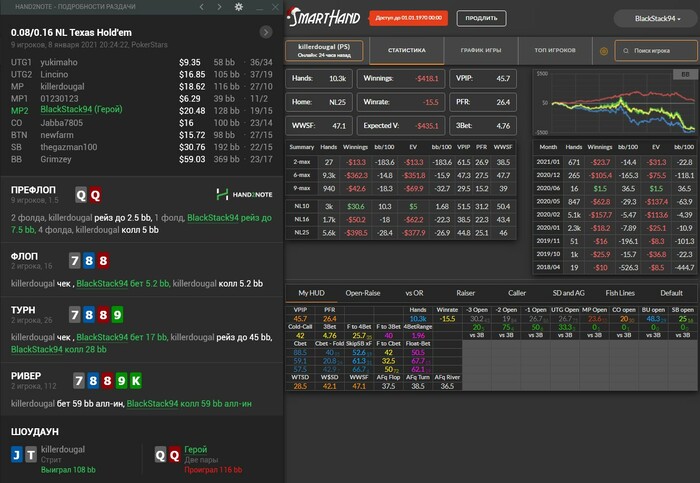The image size is (700, 483).
Task: Click the Hand2Note logo in preflop section
Action: click(x=244, y=194)
